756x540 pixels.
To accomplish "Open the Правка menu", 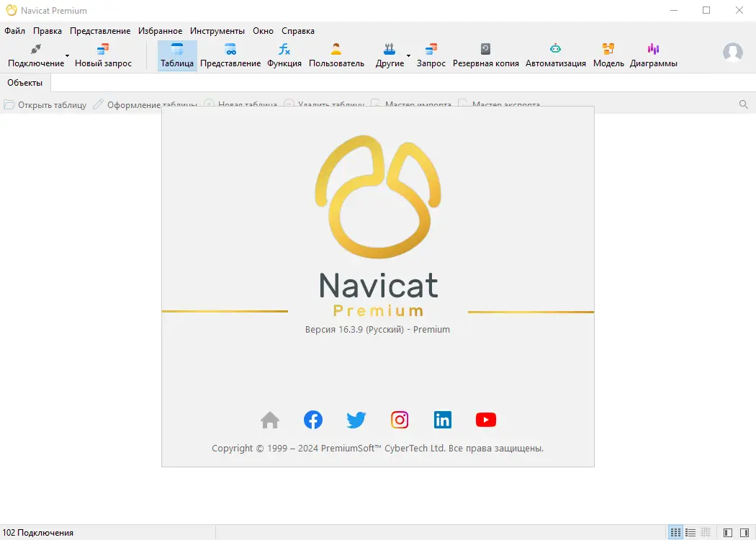I will coord(48,31).
